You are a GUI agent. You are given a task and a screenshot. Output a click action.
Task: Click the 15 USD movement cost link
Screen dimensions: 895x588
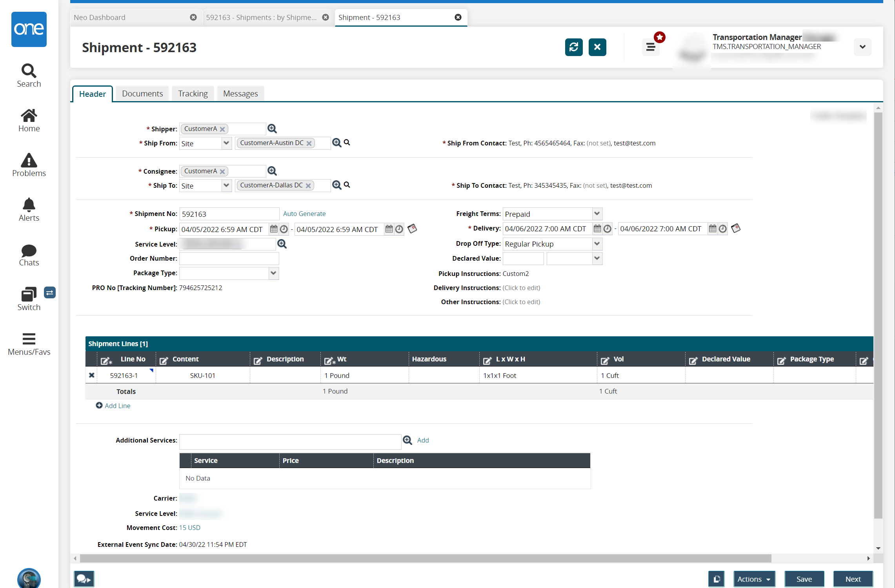coord(191,528)
